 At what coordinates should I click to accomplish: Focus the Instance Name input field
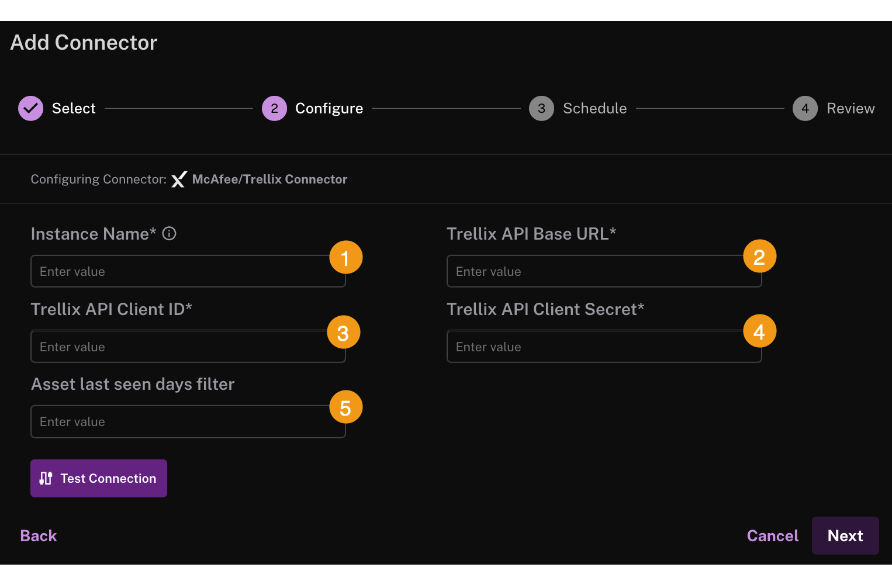coord(188,271)
